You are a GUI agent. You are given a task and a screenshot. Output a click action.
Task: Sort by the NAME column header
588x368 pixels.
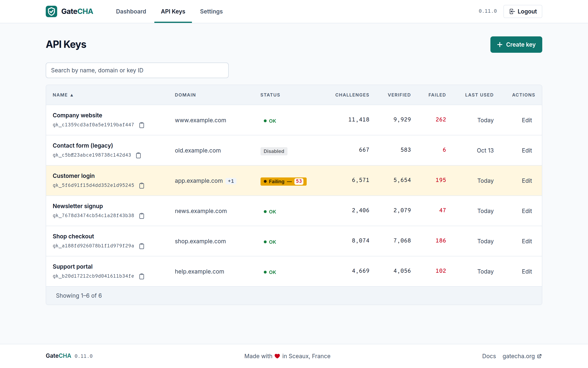pyautogui.click(x=63, y=95)
